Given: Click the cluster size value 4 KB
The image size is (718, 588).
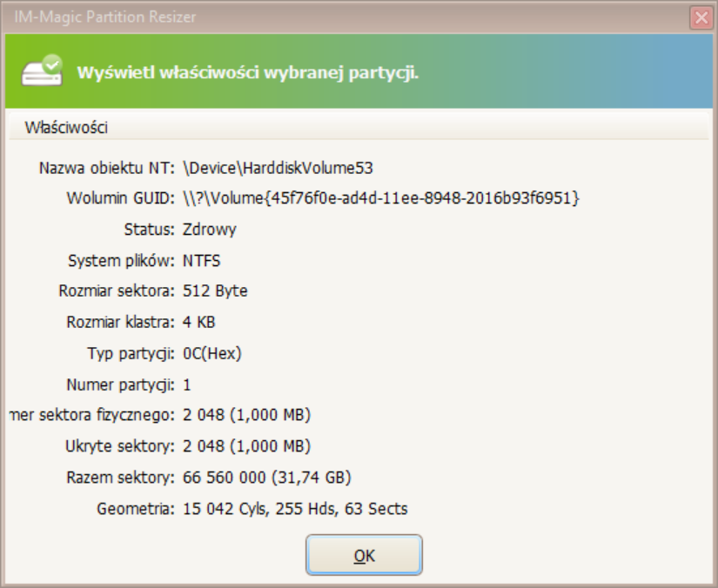Looking at the screenshot, I should click(x=198, y=322).
